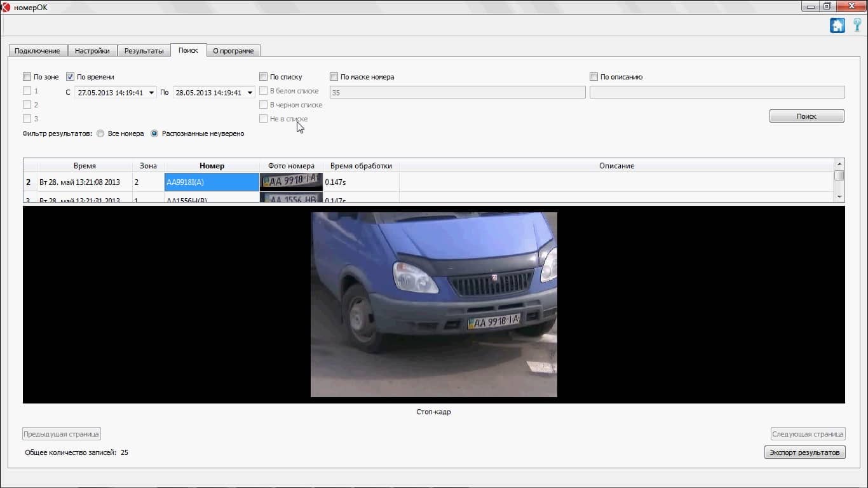The height and width of the screenshot is (488, 868).
Task: Open the start date dropdown 27.05.2013
Action: coord(151,93)
